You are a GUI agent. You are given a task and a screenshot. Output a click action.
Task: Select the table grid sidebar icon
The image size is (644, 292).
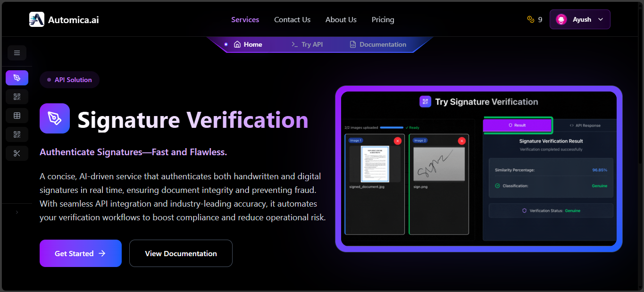click(x=17, y=116)
